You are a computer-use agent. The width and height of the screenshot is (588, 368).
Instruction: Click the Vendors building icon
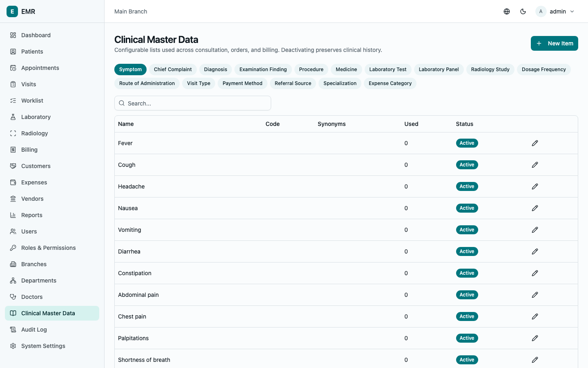click(x=13, y=199)
